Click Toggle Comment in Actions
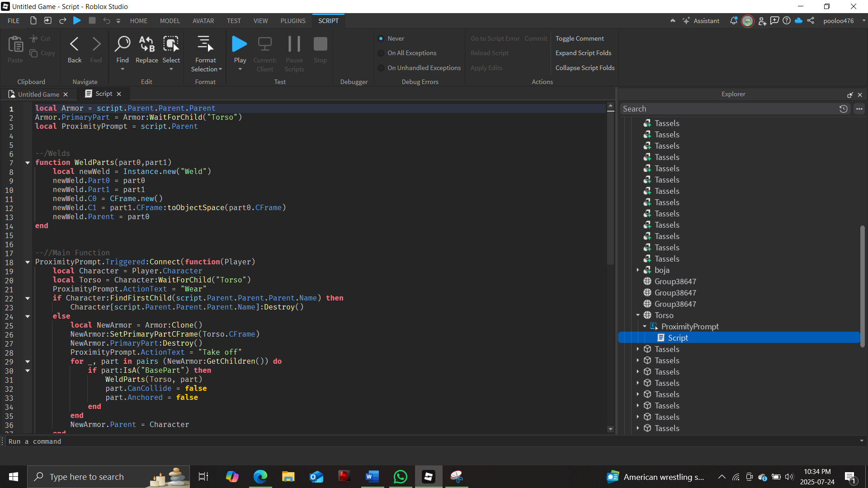This screenshot has height=488, width=868. 580,38
